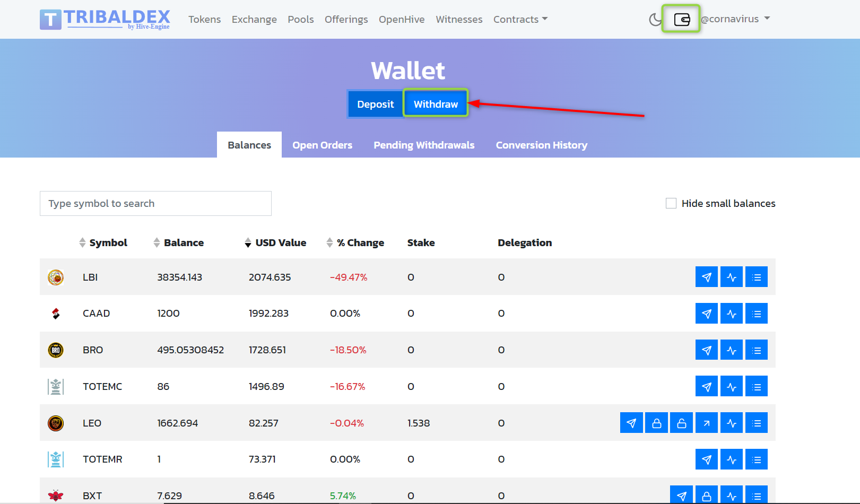Select BXT change 5.74%

point(343,496)
